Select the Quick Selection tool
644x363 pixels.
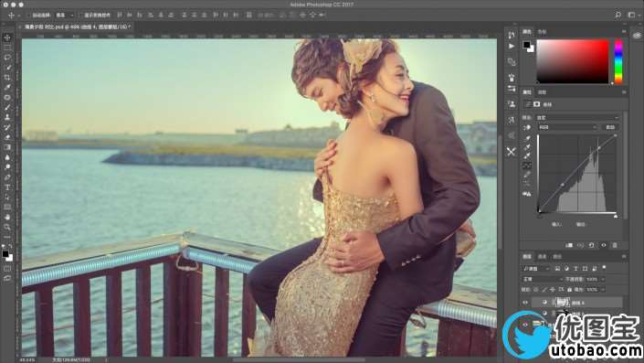point(7,68)
